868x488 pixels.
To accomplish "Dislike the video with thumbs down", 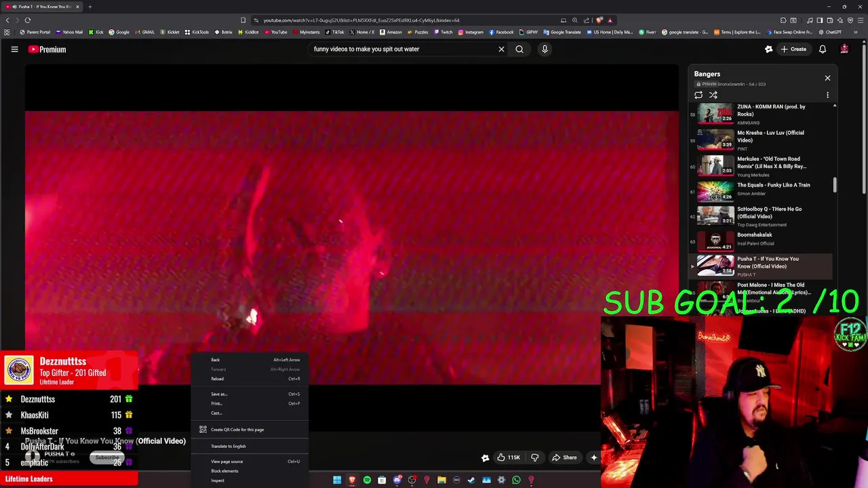I will click(x=535, y=457).
